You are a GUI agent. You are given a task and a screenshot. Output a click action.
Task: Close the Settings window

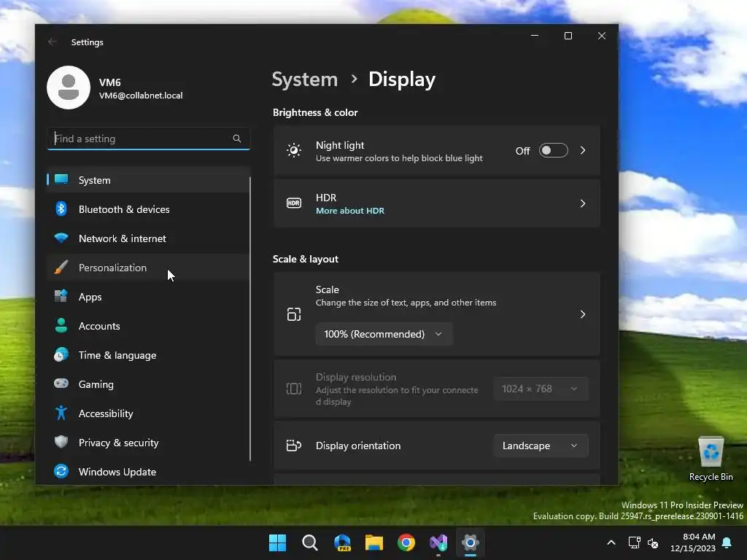tap(602, 36)
